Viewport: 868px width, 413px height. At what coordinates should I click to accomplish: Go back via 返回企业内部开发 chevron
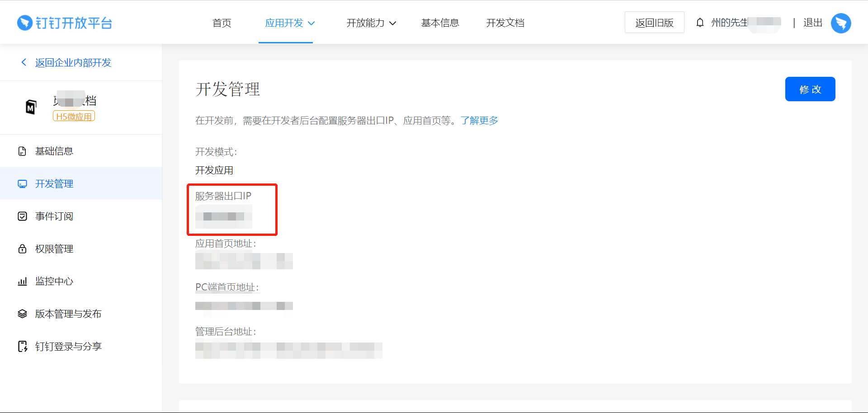(x=24, y=62)
